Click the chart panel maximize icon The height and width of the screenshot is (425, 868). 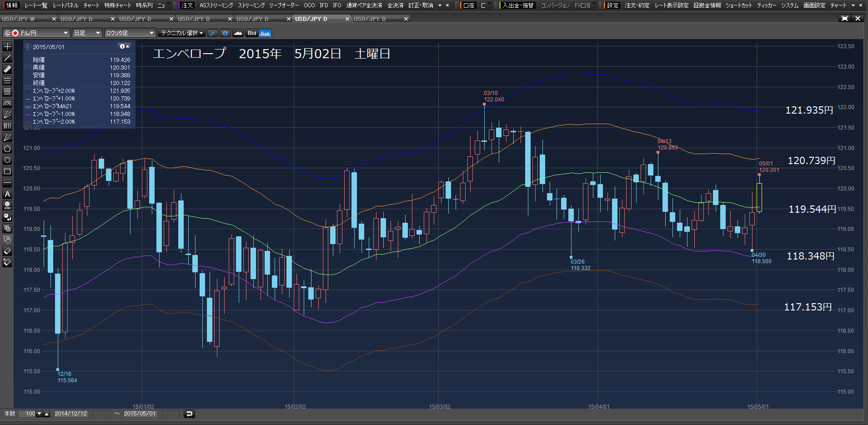click(845, 19)
